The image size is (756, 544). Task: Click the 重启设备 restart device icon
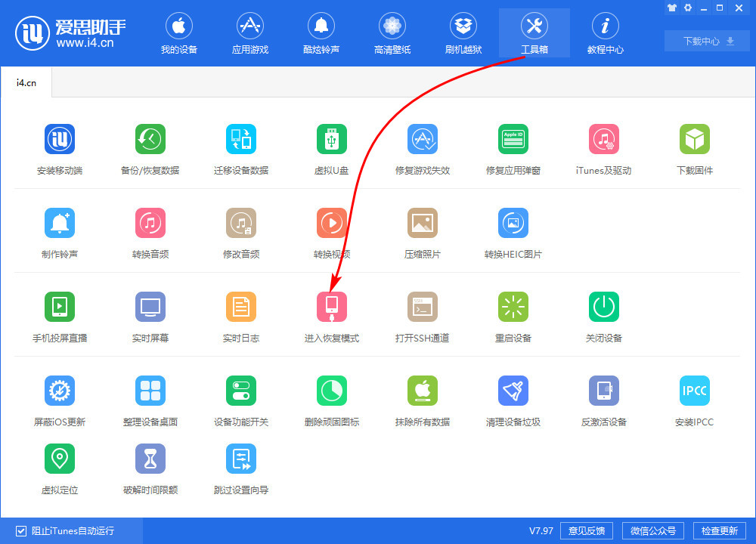coord(513,308)
